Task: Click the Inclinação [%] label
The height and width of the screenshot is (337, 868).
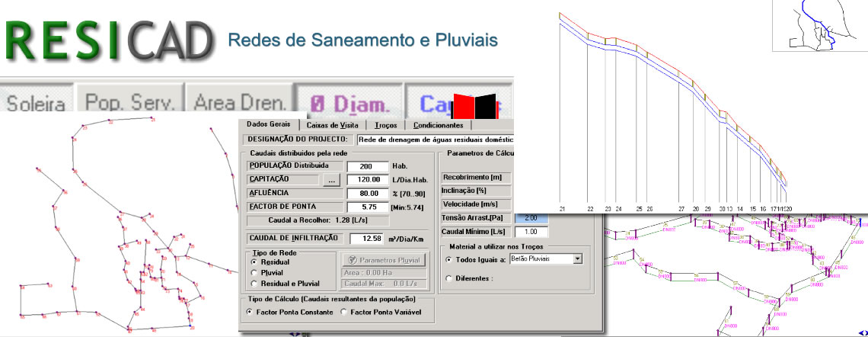Action: (x=477, y=191)
